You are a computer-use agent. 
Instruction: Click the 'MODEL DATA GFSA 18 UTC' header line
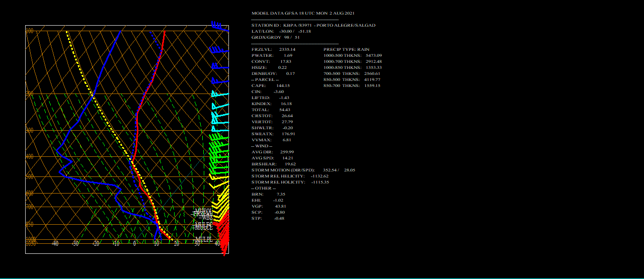(x=303, y=13)
